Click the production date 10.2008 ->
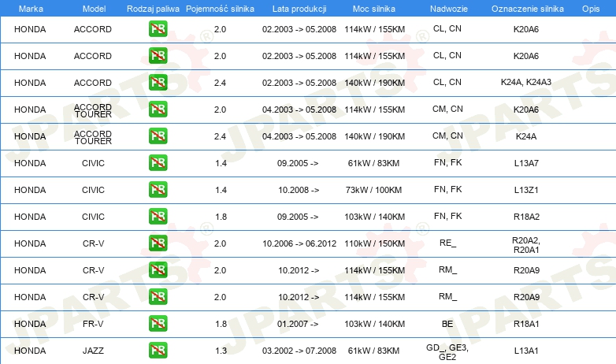The image size is (616, 364). click(x=299, y=190)
